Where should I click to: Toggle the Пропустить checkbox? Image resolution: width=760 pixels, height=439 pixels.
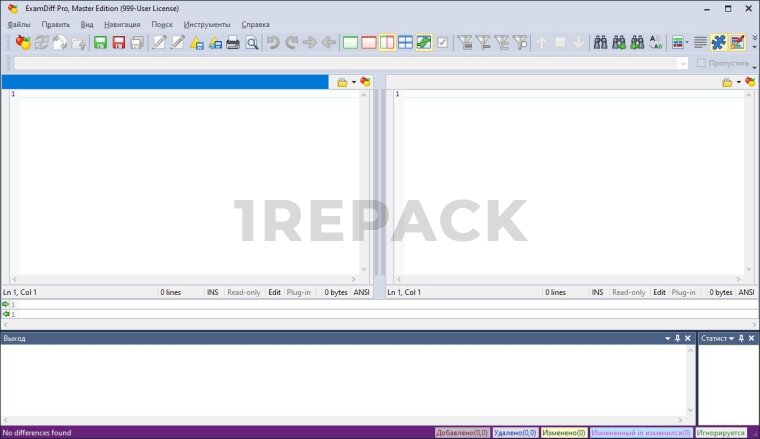[702, 63]
